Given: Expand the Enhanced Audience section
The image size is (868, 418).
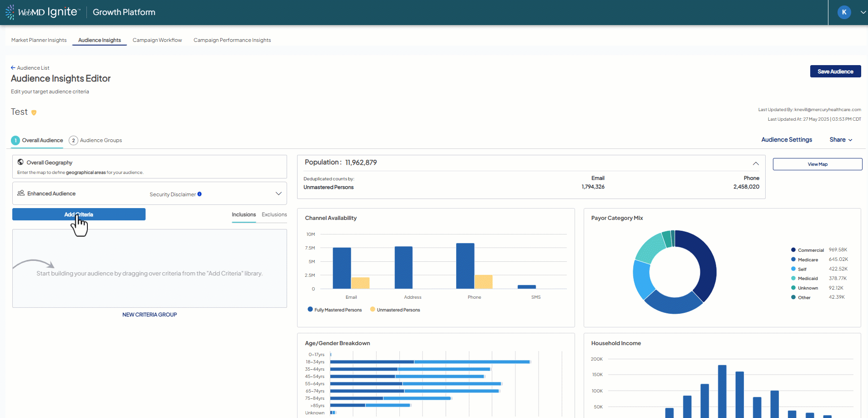Looking at the screenshot, I should 278,193.
